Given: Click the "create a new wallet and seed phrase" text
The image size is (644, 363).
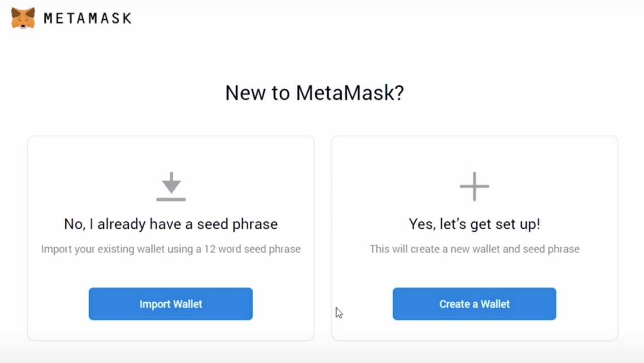Looking at the screenshot, I should coord(475,248).
